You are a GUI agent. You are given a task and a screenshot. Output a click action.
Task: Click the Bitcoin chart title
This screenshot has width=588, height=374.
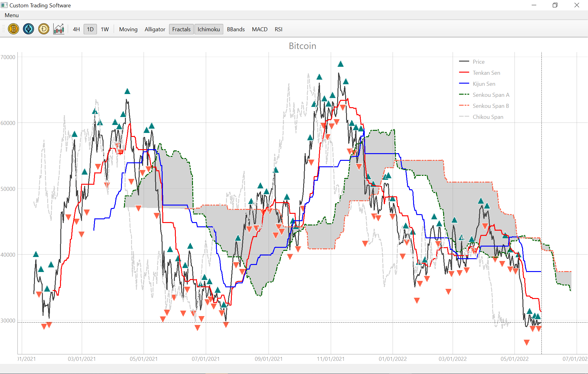pyautogui.click(x=303, y=46)
